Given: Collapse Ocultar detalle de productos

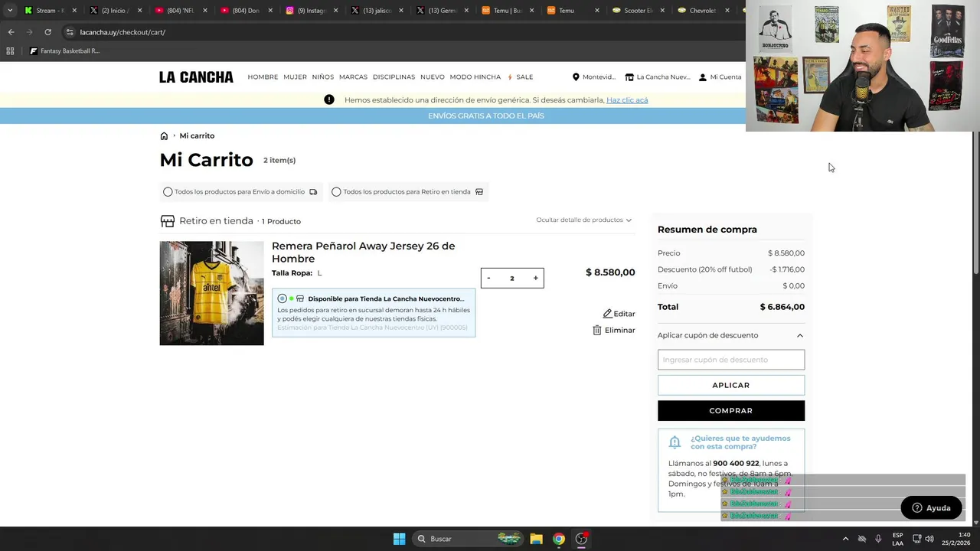Looking at the screenshot, I should pyautogui.click(x=583, y=220).
